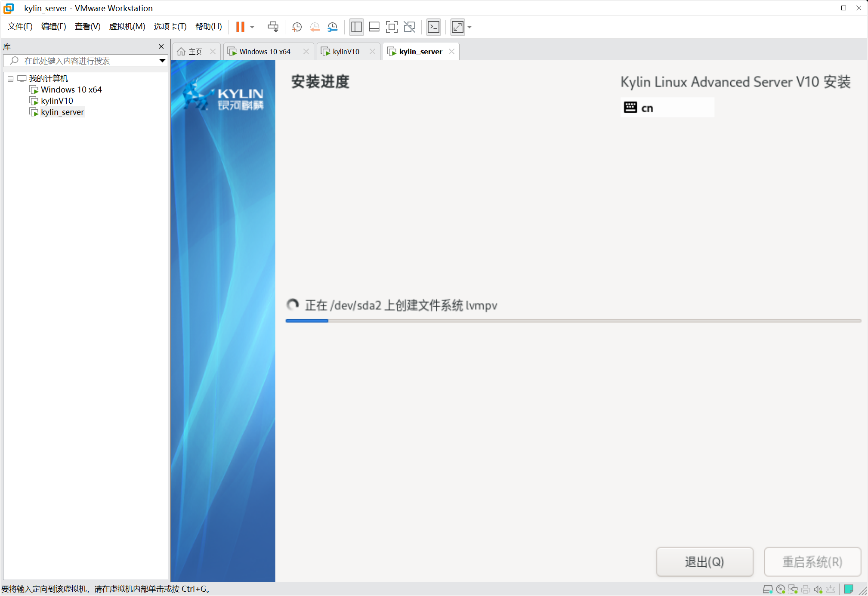Close the 库 library panel
This screenshot has width=868, height=596.
[x=161, y=46]
